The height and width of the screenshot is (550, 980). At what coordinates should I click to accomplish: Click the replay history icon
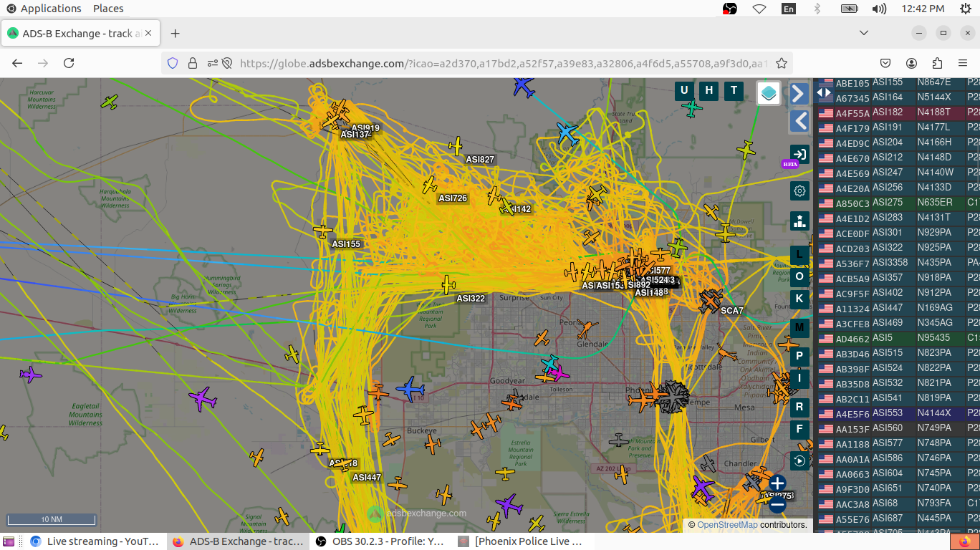click(799, 460)
